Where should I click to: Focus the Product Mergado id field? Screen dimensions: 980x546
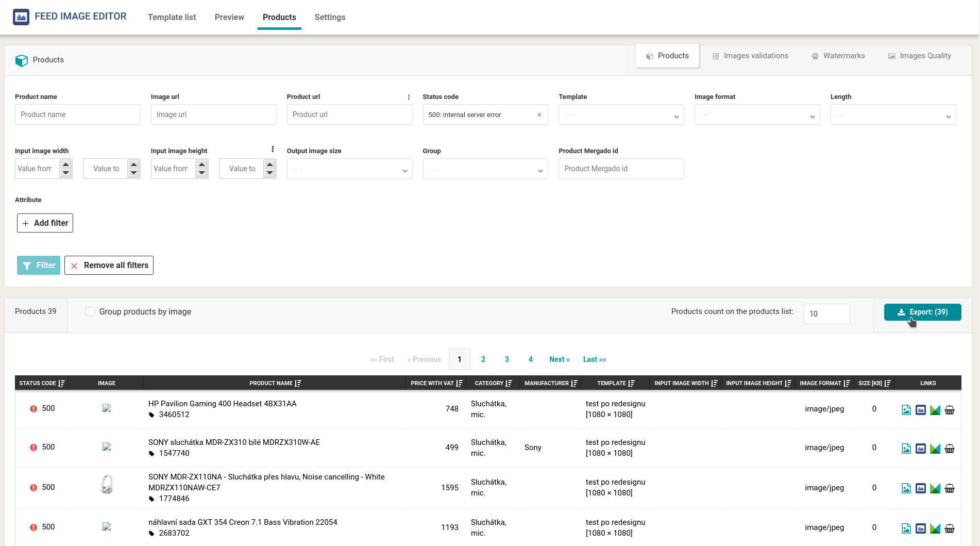pos(621,169)
